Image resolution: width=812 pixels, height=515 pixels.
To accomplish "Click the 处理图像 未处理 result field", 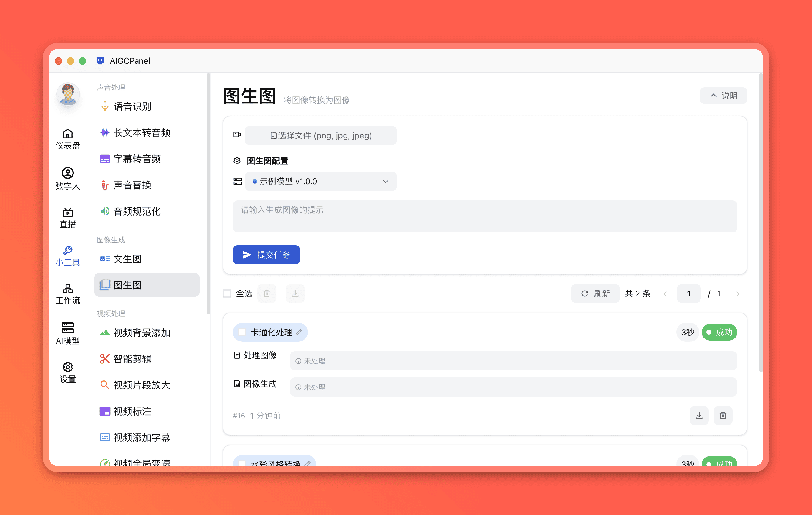I will 513,361.
